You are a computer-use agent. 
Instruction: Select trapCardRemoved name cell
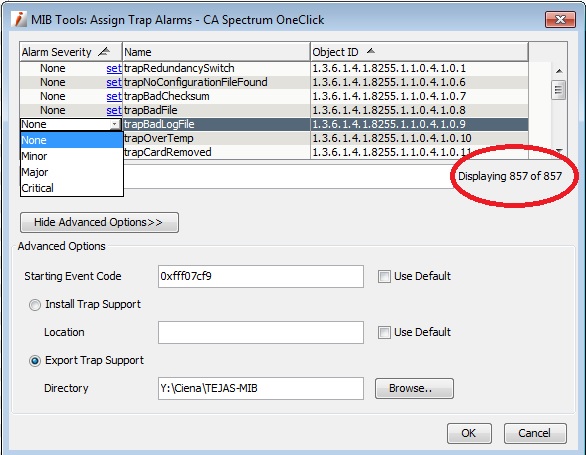[x=216, y=152]
